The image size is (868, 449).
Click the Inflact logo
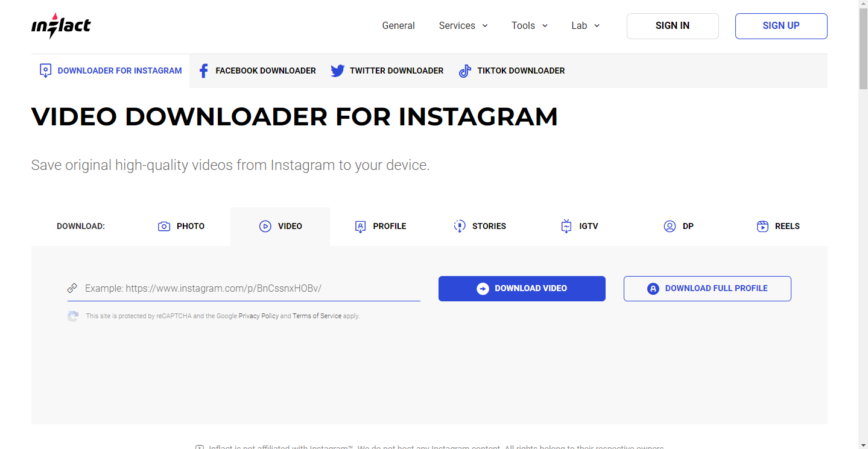[x=61, y=26]
